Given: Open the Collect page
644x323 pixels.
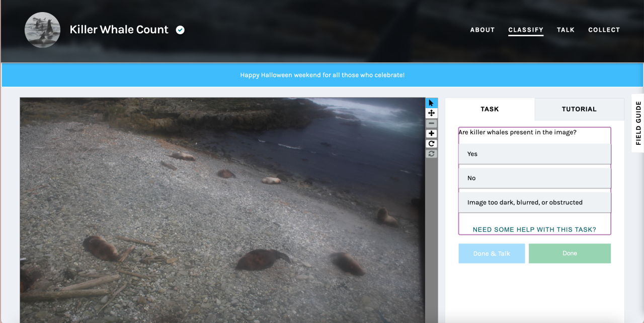Looking at the screenshot, I should click(604, 30).
